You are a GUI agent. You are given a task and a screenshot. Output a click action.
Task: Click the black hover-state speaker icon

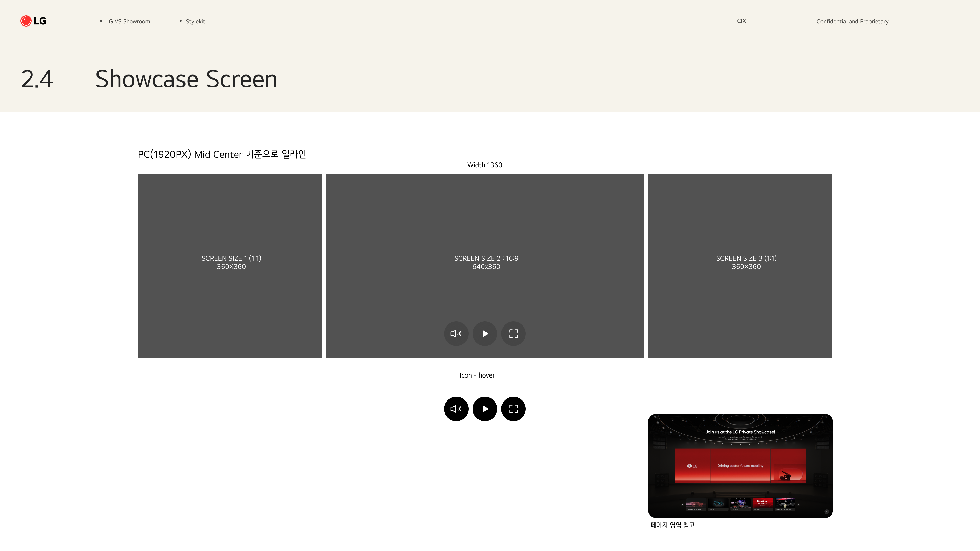tap(456, 409)
